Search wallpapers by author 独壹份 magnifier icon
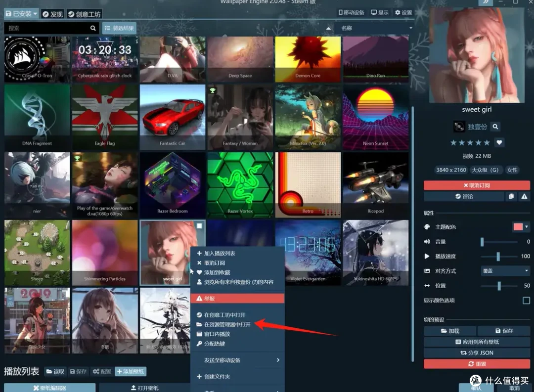The image size is (534, 392). 495,127
